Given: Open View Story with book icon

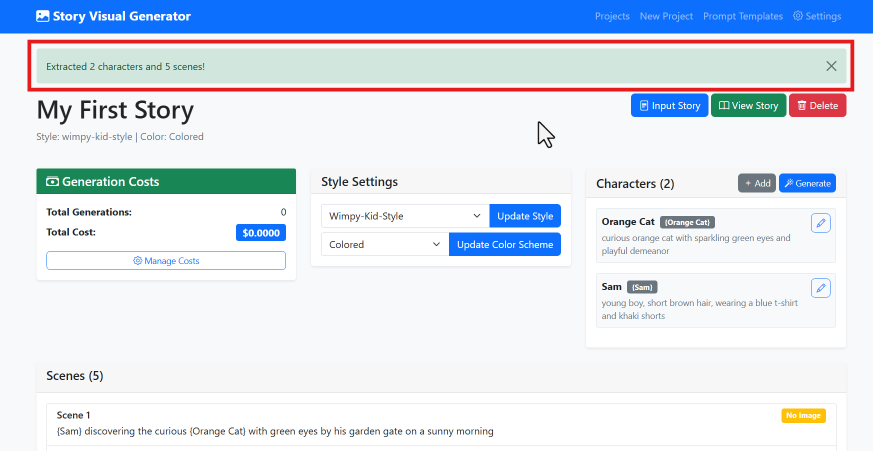Looking at the screenshot, I should pos(749,106).
